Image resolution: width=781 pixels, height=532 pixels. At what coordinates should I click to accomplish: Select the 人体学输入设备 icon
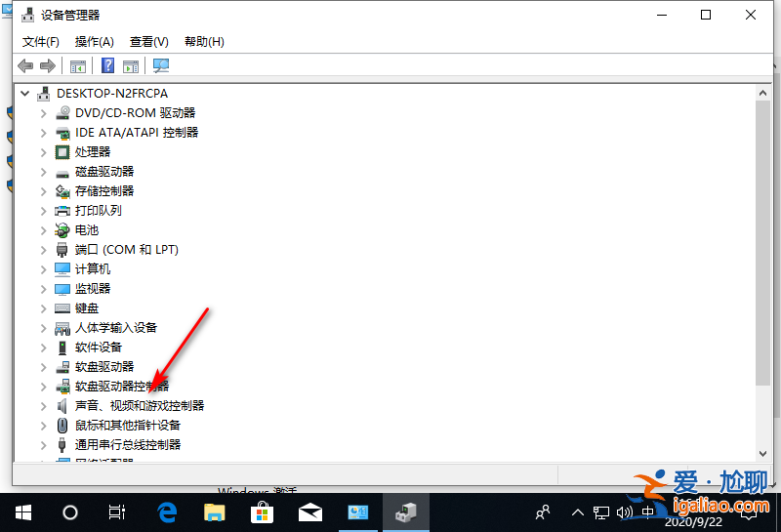tap(62, 328)
